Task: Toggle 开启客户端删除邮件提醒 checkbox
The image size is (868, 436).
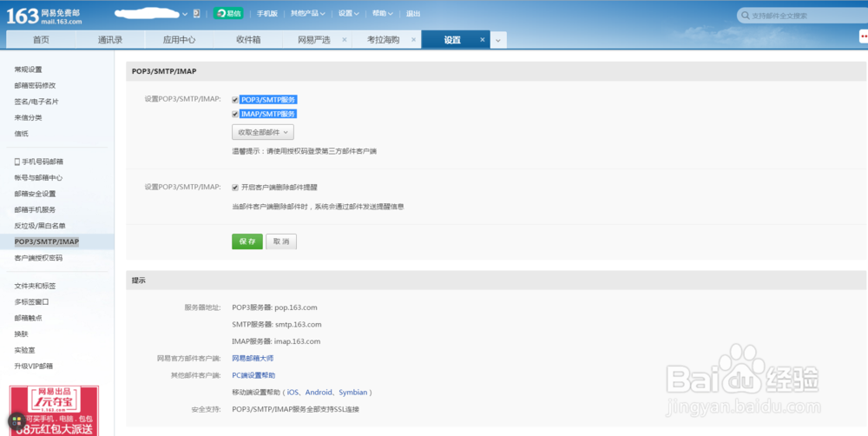Action: [x=235, y=188]
